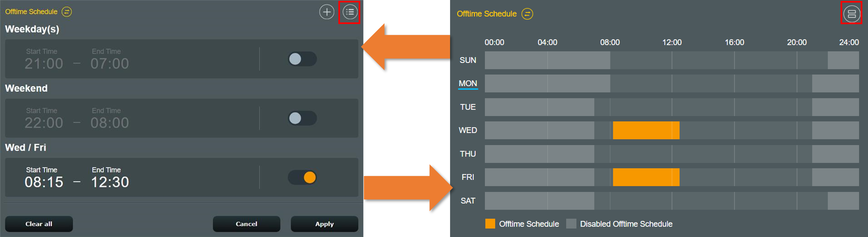Image resolution: width=868 pixels, height=237 pixels.
Task: Click swap icon beside right Offtime Schedule title
Action: point(527,14)
